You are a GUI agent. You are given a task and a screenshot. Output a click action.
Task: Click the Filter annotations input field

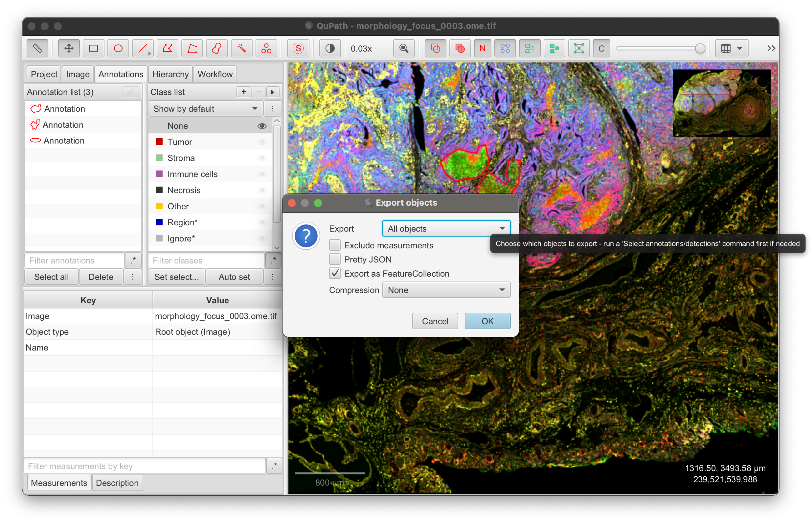75,261
